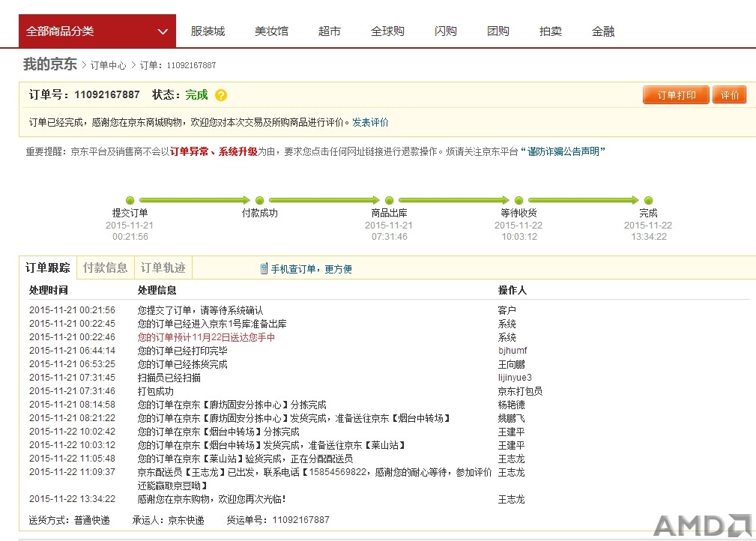
Task: Open the 金融 nav item
Action: tap(602, 31)
